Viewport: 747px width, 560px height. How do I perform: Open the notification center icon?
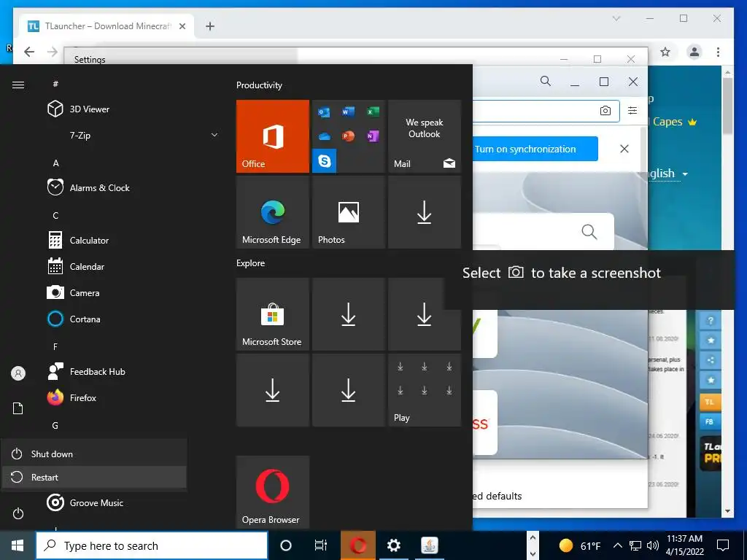(723, 545)
